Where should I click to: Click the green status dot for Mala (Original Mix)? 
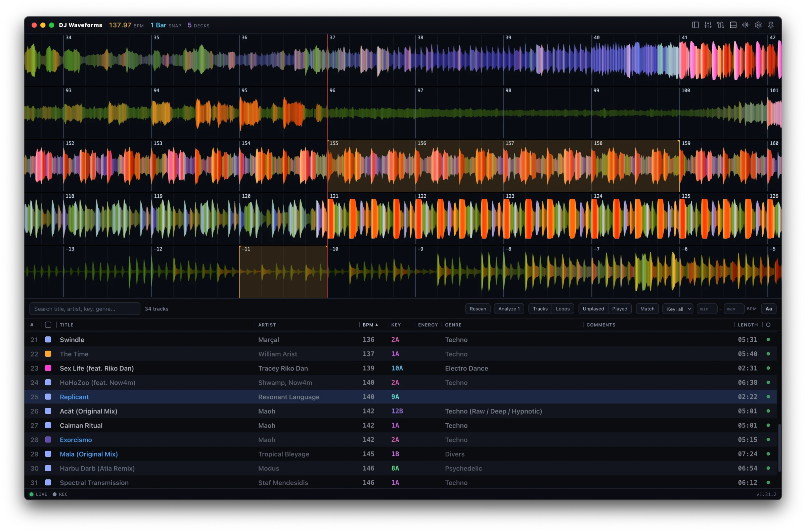click(x=768, y=453)
